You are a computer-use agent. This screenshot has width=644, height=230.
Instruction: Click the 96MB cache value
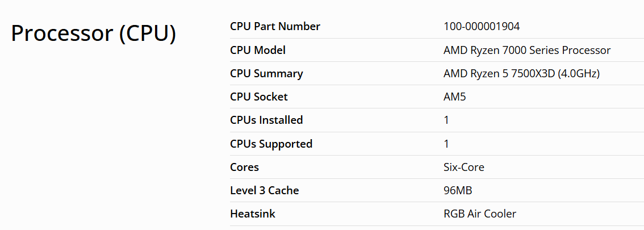[x=458, y=190]
